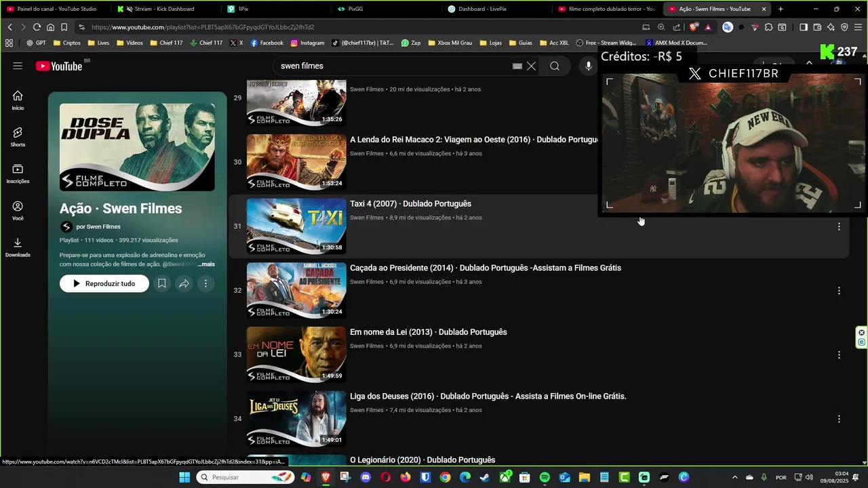The width and height of the screenshot is (868, 488).
Task: Click the magnifier search button
Action: point(555,66)
